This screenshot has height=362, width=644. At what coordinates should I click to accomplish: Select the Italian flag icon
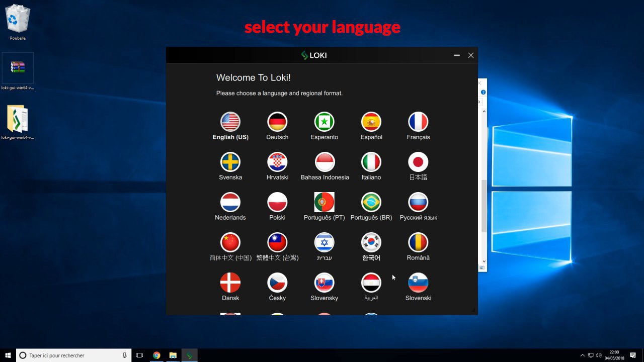click(371, 162)
